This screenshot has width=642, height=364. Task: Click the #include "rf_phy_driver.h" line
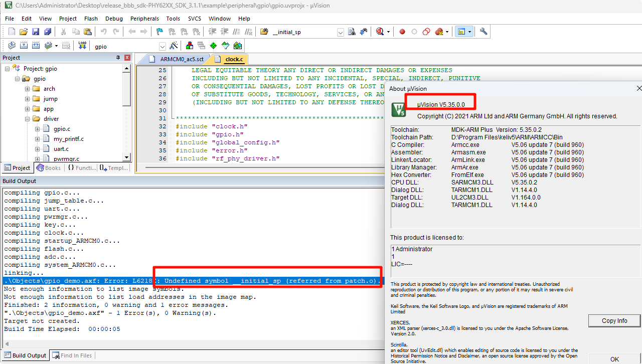click(227, 158)
